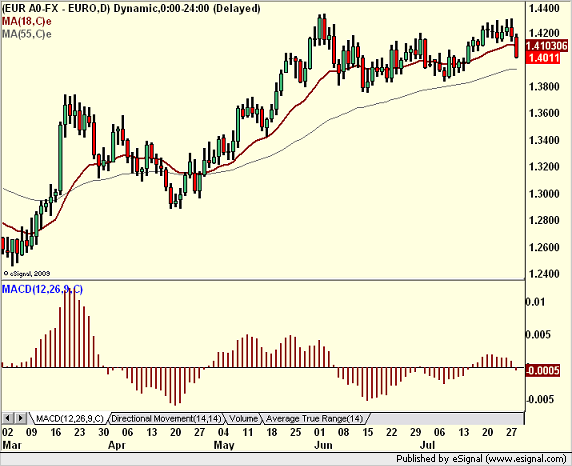Click the 1.4011 last price marker
The height and width of the screenshot is (466, 572).
tap(543, 57)
